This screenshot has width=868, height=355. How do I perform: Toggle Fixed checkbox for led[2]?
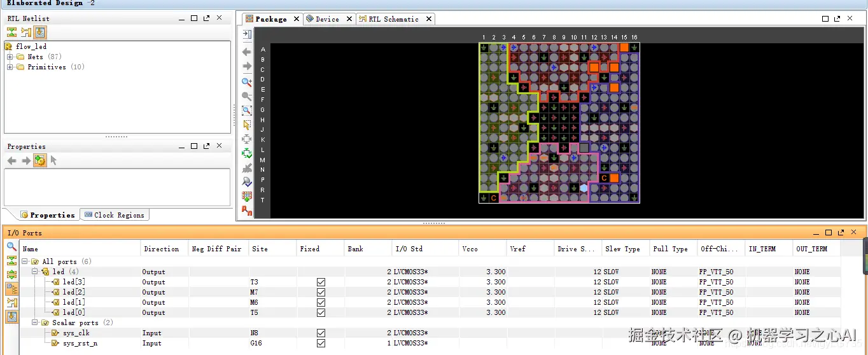pos(321,292)
